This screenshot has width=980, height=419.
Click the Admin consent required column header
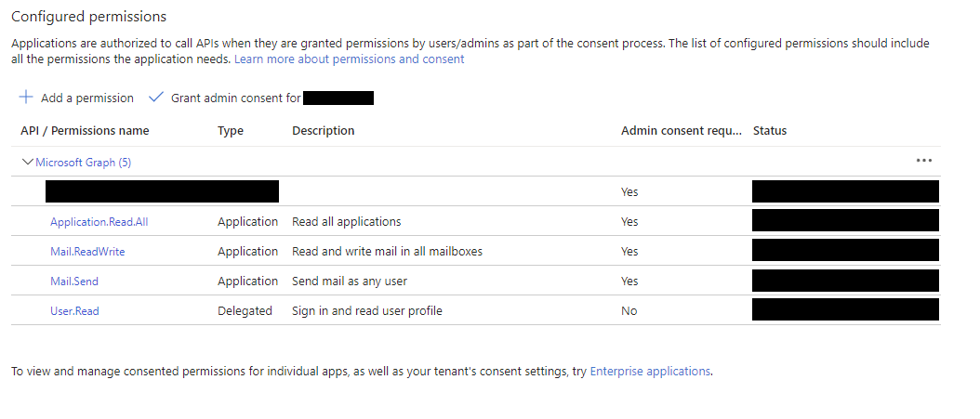point(682,131)
